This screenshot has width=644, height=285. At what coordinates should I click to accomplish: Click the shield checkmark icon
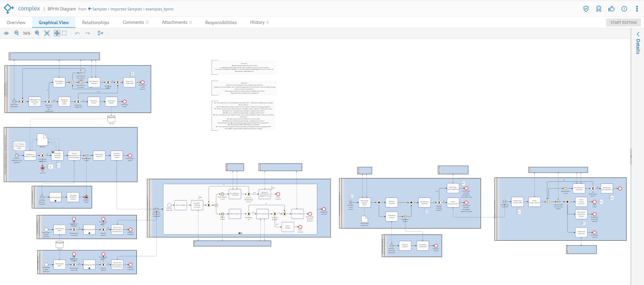tap(586, 9)
